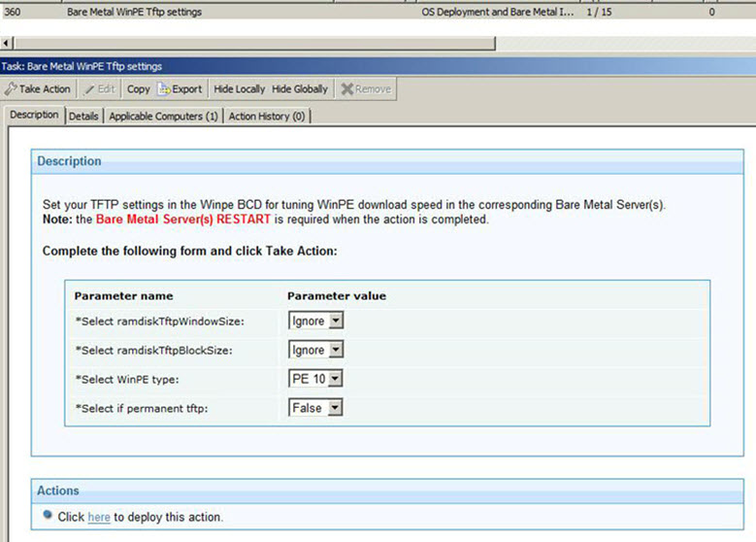This screenshot has width=756, height=542.
Task: Click horizontal scrollbar thumb of task list
Action: [254, 44]
